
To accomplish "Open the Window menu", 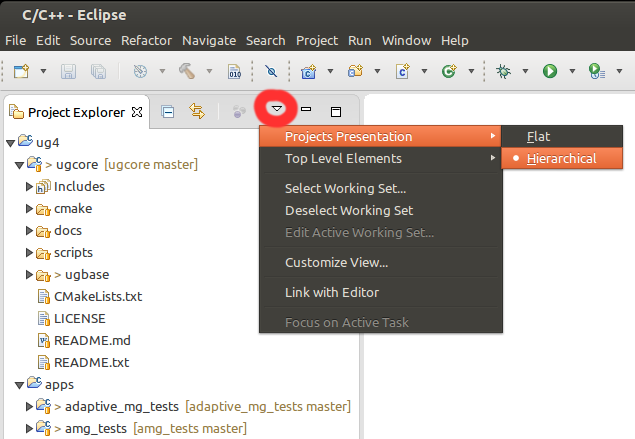I will (406, 40).
